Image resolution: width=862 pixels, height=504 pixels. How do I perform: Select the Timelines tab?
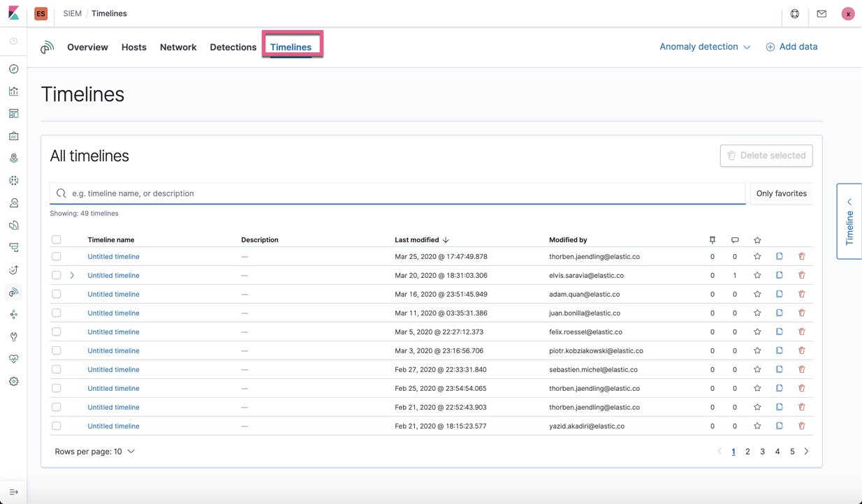291,47
